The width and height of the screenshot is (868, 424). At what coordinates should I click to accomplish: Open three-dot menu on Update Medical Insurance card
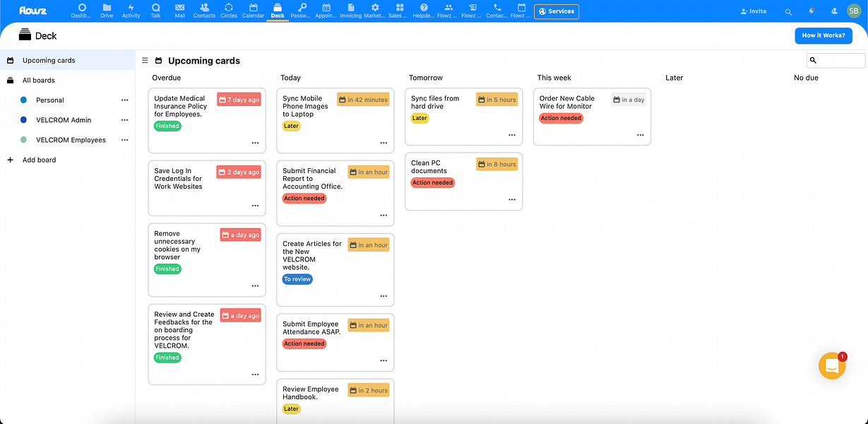[x=255, y=143]
